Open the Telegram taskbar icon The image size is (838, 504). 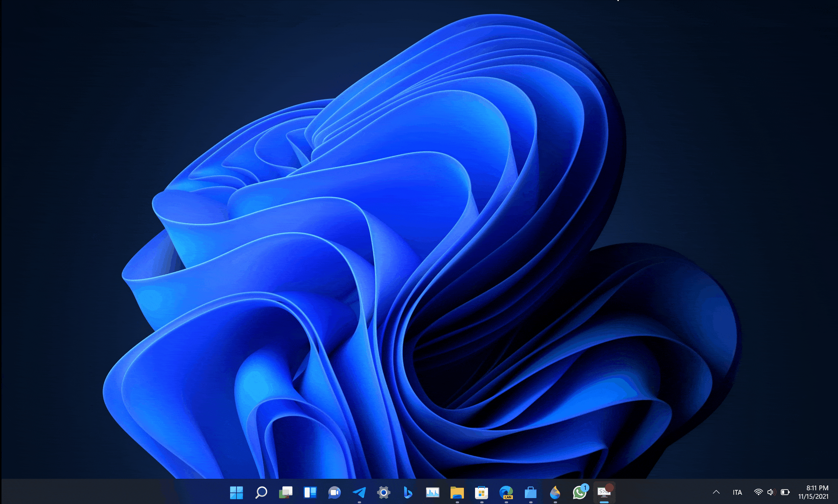tap(359, 493)
